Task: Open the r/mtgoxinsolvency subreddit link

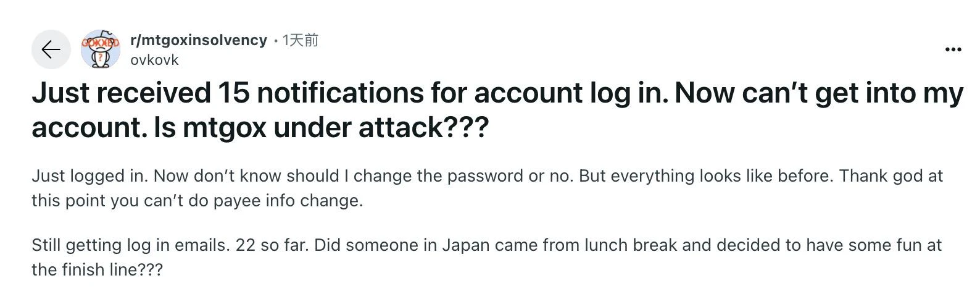Action: coord(199,40)
